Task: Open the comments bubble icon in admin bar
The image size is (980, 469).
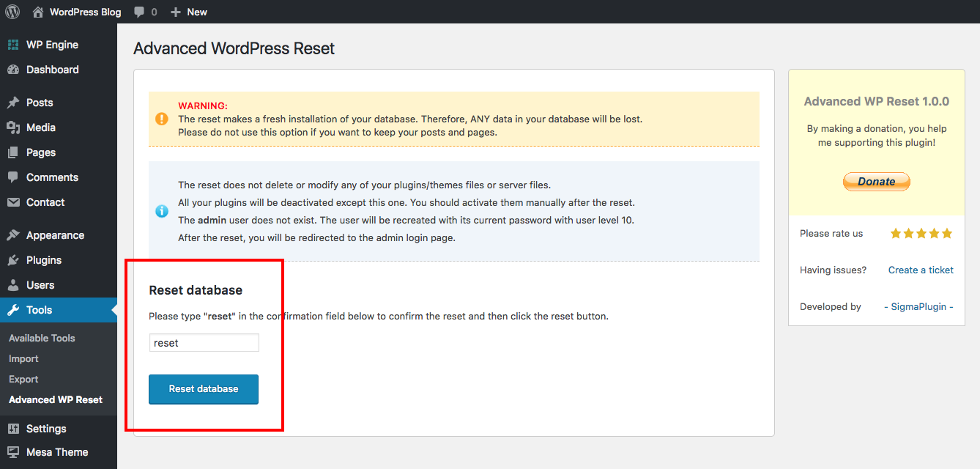Action: coord(138,12)
